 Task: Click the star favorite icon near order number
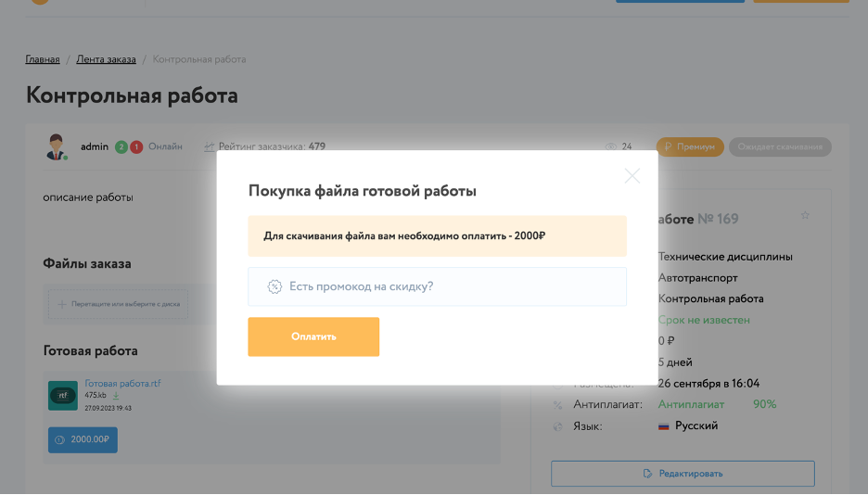pos(805,215)
